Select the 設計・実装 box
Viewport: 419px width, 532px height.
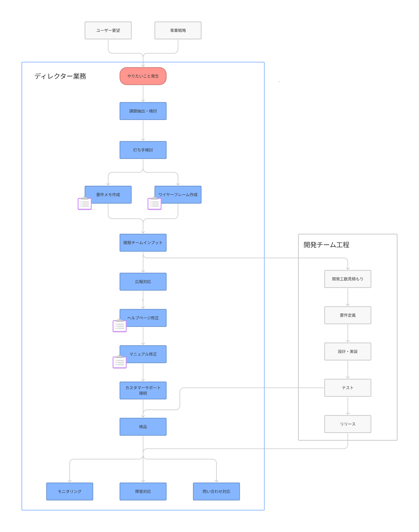pyautogui.click(x=348, y=351)
